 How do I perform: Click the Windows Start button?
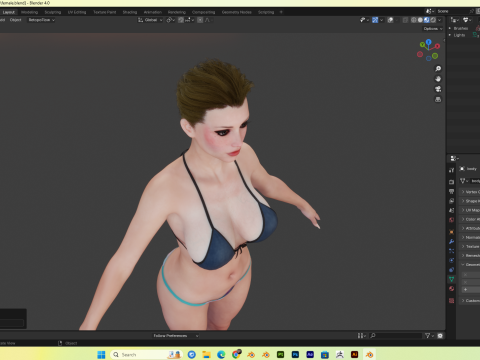pos(101,354)
